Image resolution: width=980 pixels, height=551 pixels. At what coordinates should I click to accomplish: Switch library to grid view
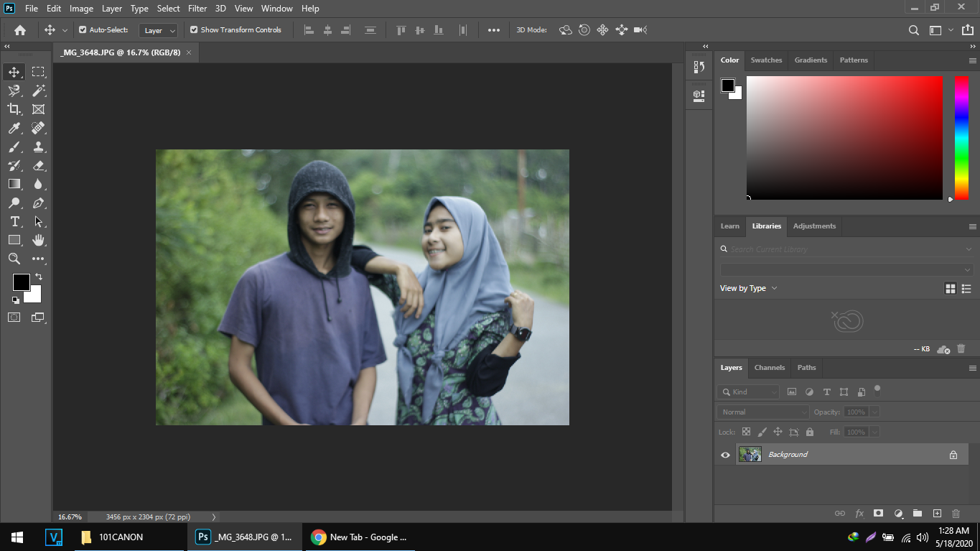(x=951, y=289)
